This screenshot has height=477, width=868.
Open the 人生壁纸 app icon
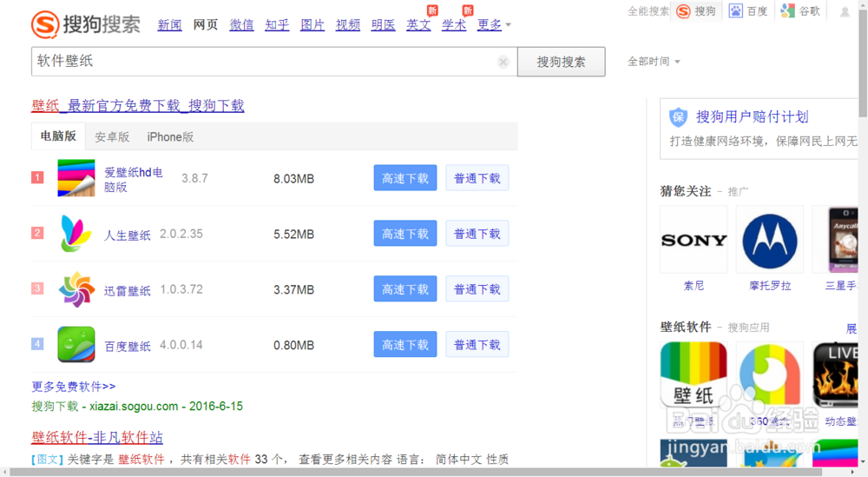point(76,233)
